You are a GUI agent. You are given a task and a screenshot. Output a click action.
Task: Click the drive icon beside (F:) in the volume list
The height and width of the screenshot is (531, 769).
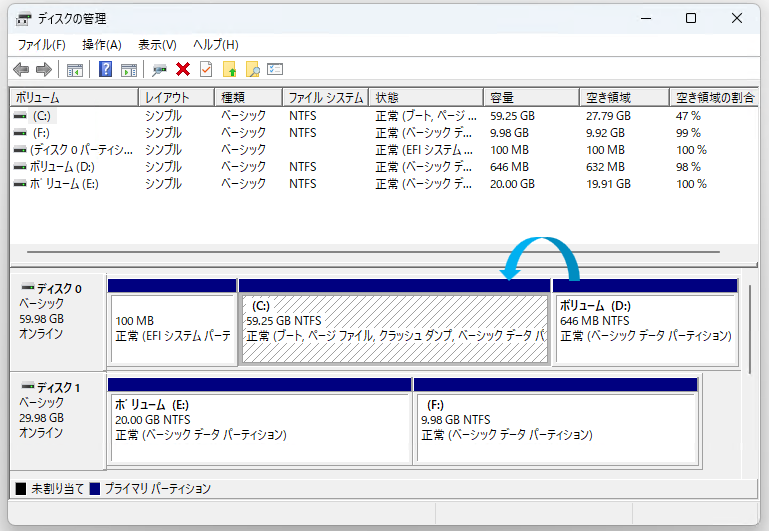tap(20, 133)
